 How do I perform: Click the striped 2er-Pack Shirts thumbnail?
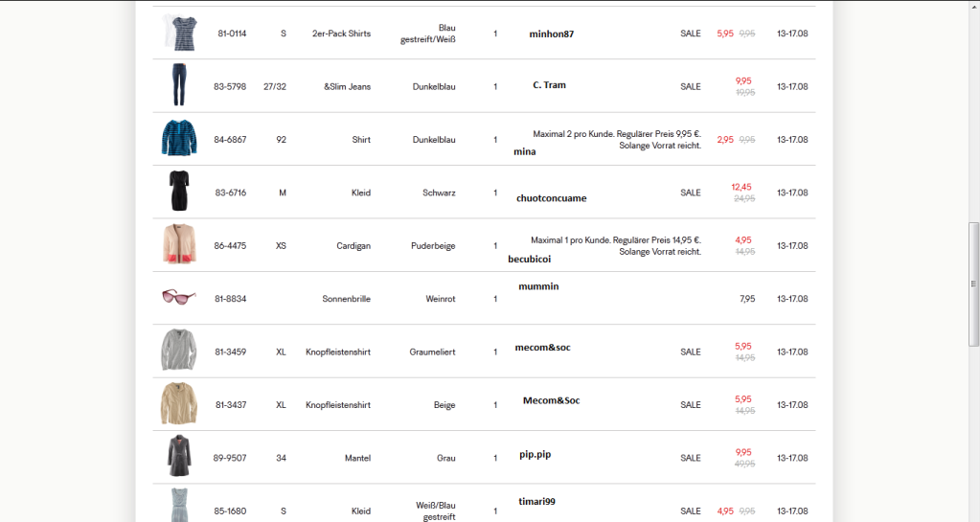point(179,34)
